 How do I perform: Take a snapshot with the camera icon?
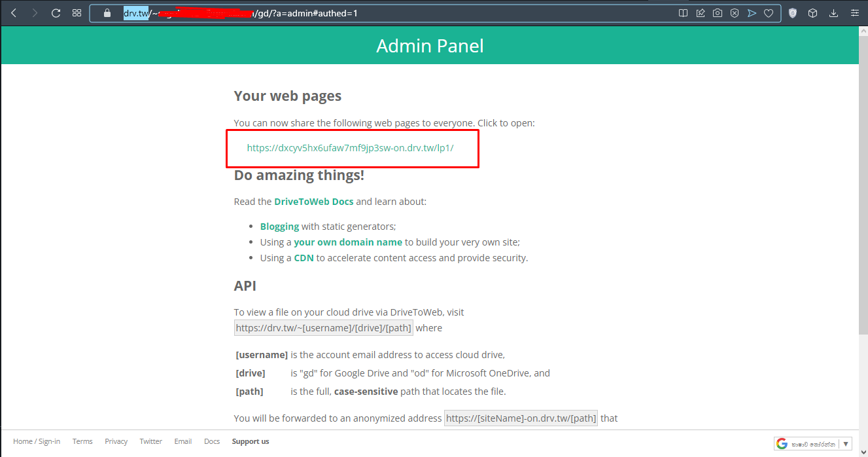(718, 13)
